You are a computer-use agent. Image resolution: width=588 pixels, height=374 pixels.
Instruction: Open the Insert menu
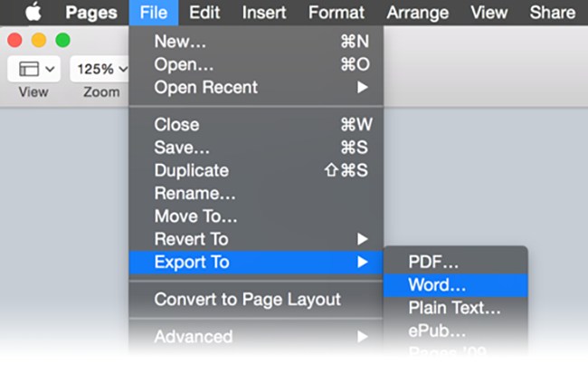pos(264,13)
